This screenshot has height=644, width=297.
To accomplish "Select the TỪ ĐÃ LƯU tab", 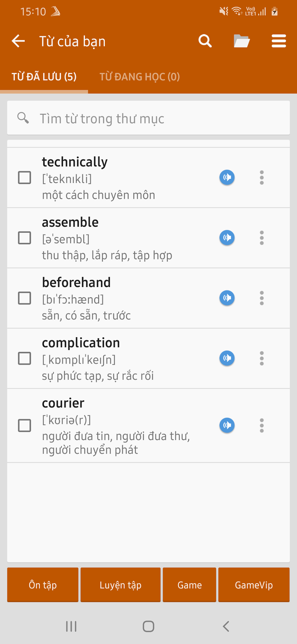I will [x=44, y=77].
